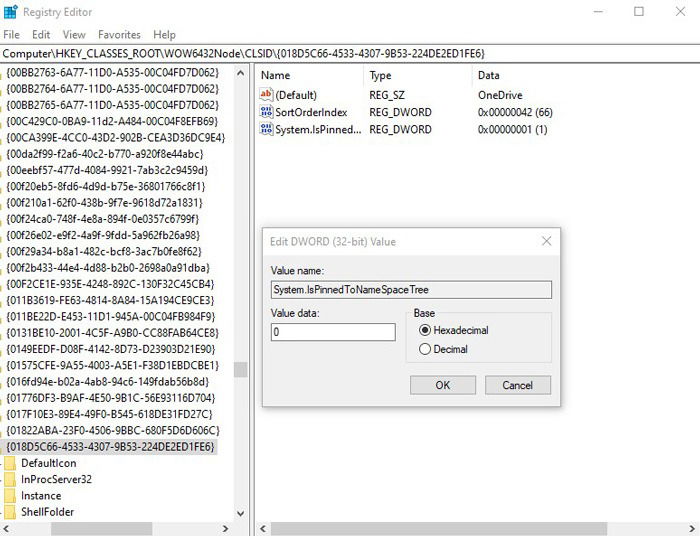Select key {01575CFE-9A55-4003-A5E1-F38D1EBDCBE1}

(112, 365)
